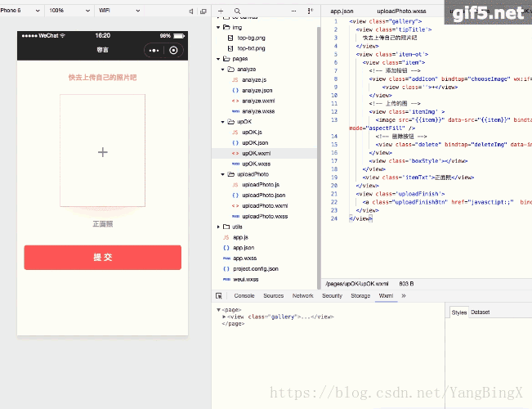Tap the plus icon to choose a photo
Viewport: 532px width, 409px height.
[x=102, y=152]
